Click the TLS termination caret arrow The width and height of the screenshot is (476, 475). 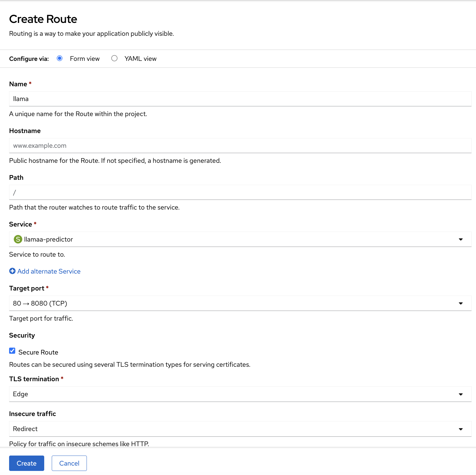pos(461,394)
